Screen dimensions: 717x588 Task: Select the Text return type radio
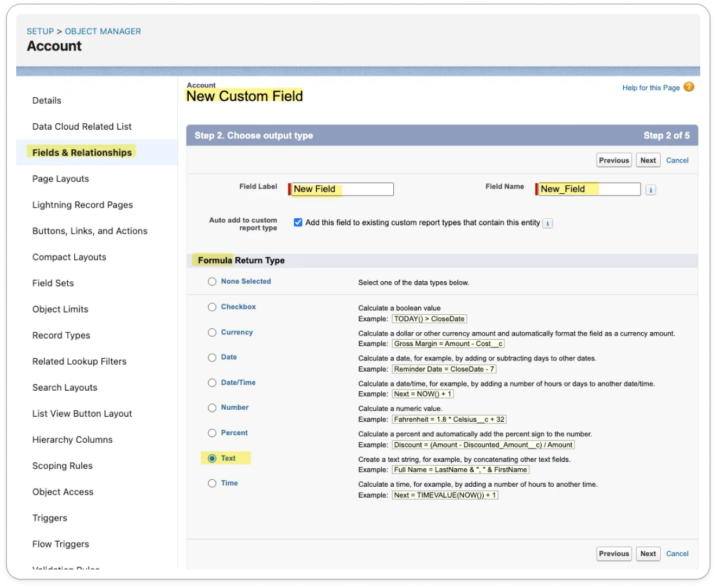[212, 458]
